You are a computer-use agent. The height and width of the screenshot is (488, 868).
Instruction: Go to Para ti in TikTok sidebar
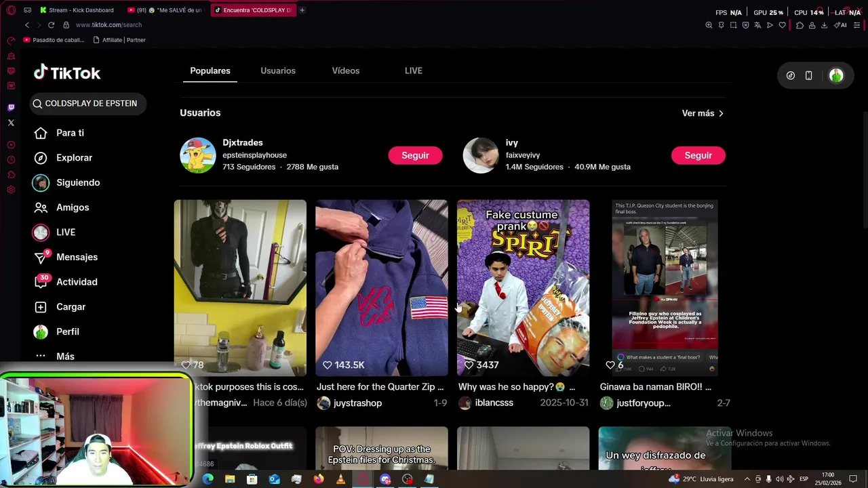60,133
